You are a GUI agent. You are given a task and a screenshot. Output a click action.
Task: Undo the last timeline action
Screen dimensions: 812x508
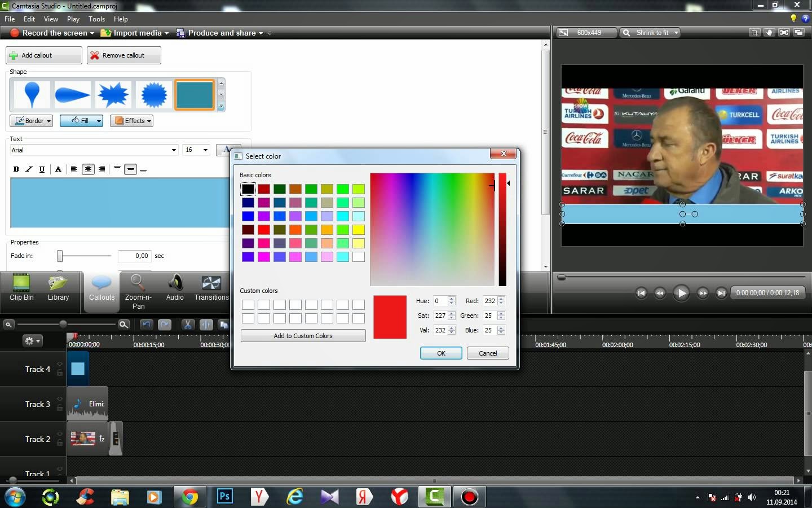147,325
